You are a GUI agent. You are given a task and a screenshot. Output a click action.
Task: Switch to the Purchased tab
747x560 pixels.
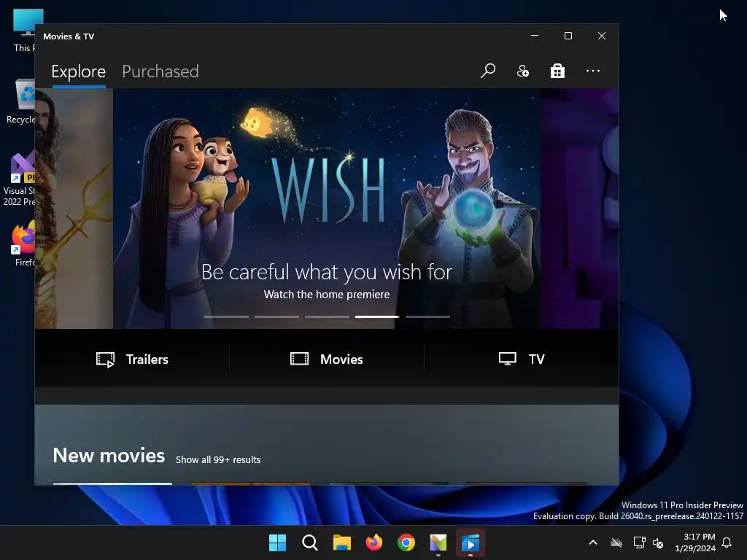tap(160, 71)
